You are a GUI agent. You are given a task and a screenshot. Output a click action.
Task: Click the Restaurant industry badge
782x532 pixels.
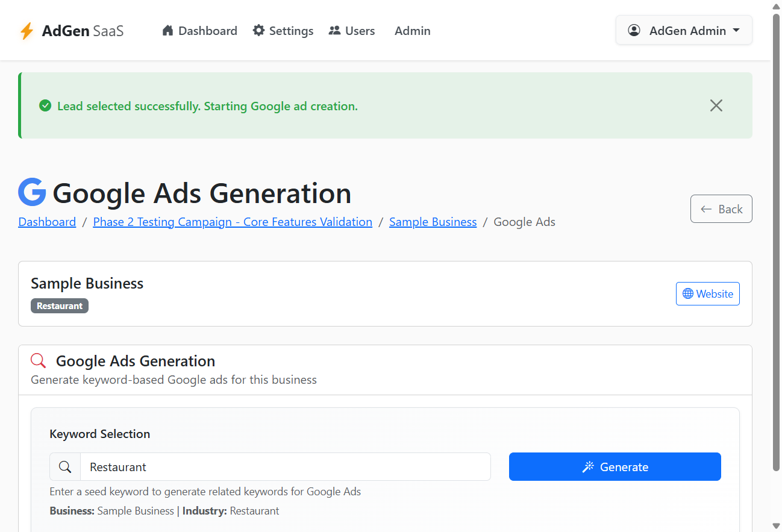[x=60, y=305]
